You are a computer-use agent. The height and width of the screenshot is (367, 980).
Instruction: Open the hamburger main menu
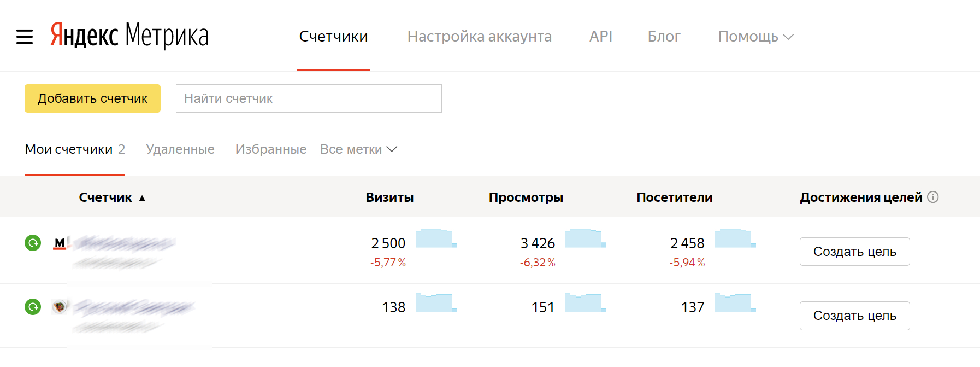click(25, 37)
